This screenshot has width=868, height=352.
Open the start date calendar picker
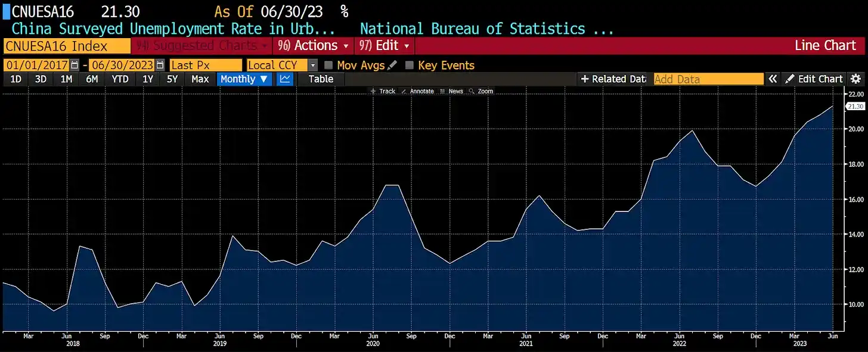point(75,66)
